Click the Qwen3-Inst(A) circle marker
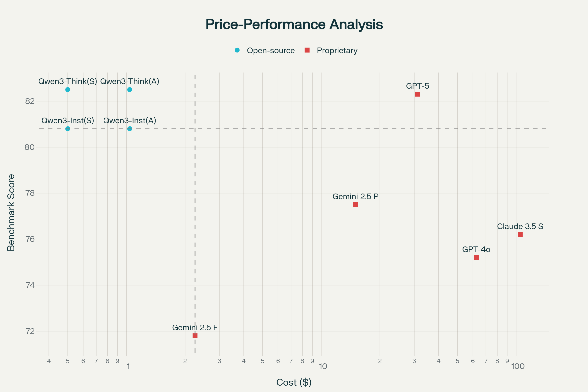 tap(130, 129)
